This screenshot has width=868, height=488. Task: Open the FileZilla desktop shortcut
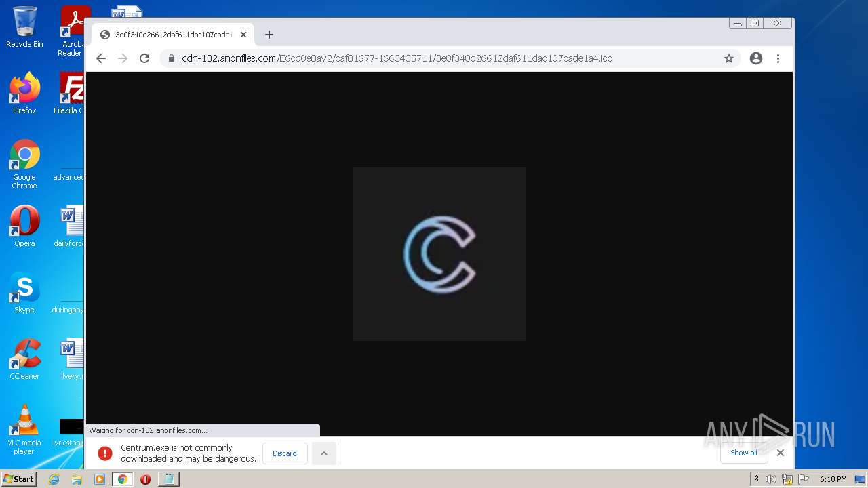70,94
